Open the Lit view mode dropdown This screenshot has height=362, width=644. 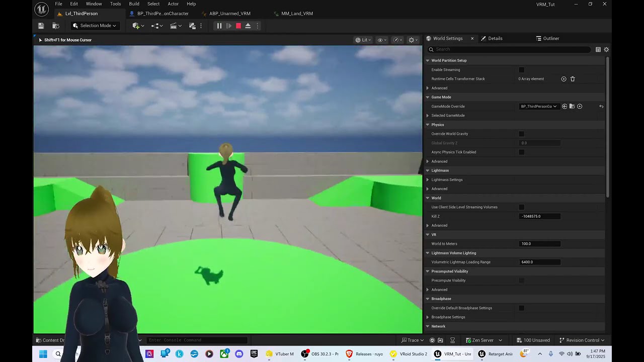pyautogui.click(x=363, y=40)
